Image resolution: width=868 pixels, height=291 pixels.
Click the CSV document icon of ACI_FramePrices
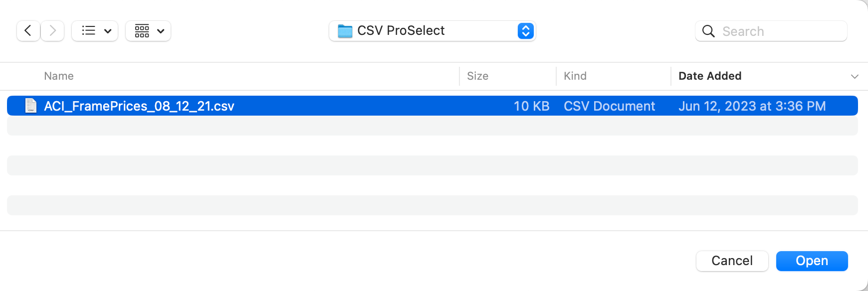(31, 106)
